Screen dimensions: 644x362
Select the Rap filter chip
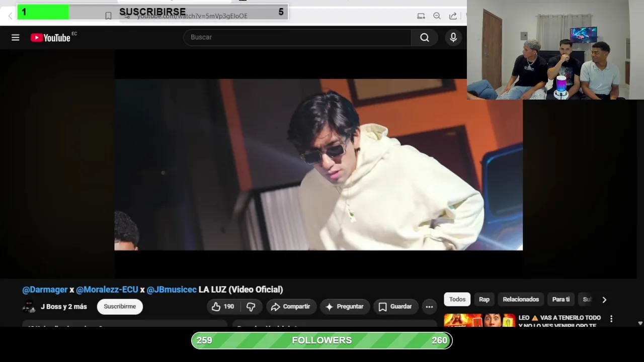click(x=484, y=300)
